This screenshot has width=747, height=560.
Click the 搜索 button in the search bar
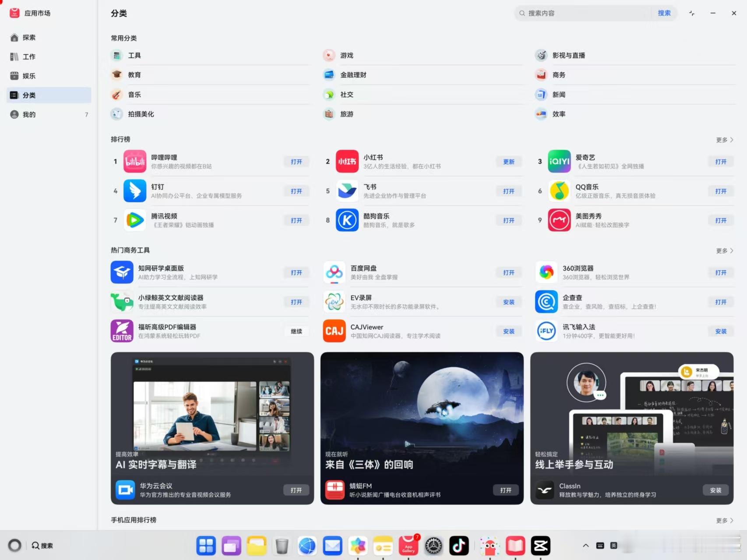click(x=664, y=13)
